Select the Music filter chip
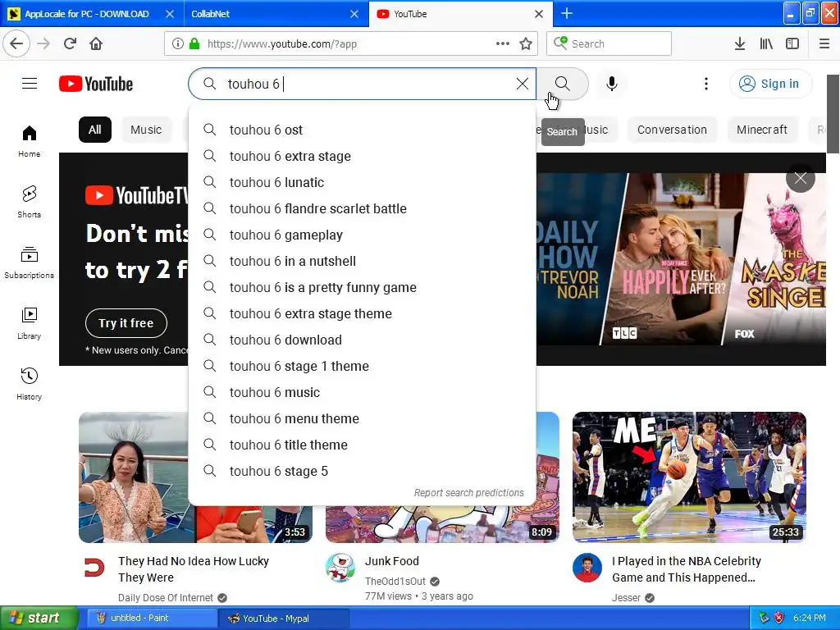Image resolution: width=840 pixels, height=630 pixels. (x=146, y=130)
